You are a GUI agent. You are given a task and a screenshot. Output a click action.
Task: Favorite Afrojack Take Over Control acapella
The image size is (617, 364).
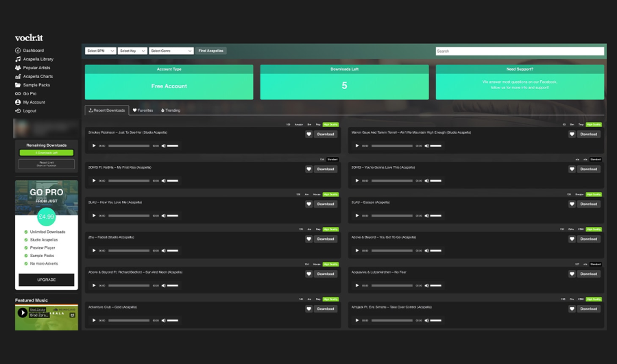572,309
